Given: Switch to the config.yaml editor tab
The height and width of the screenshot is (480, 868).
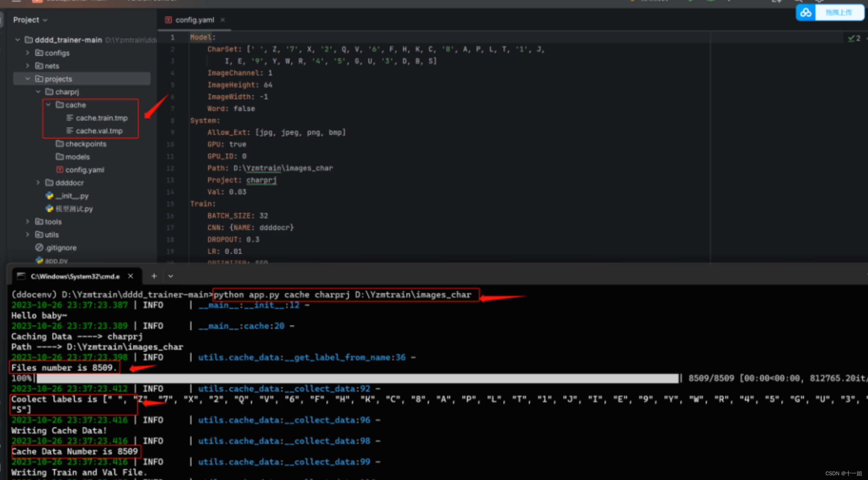Looking at the screenshot, I should (195, 20).
